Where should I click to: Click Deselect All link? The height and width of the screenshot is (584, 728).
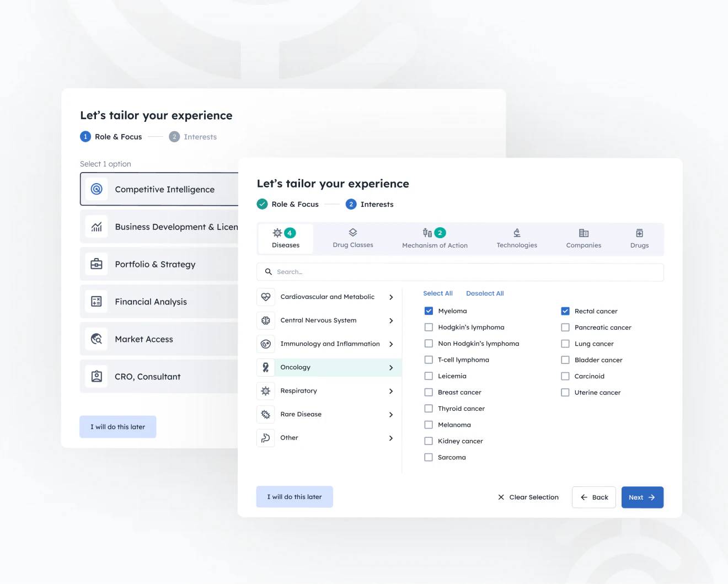tap(485, 293)
